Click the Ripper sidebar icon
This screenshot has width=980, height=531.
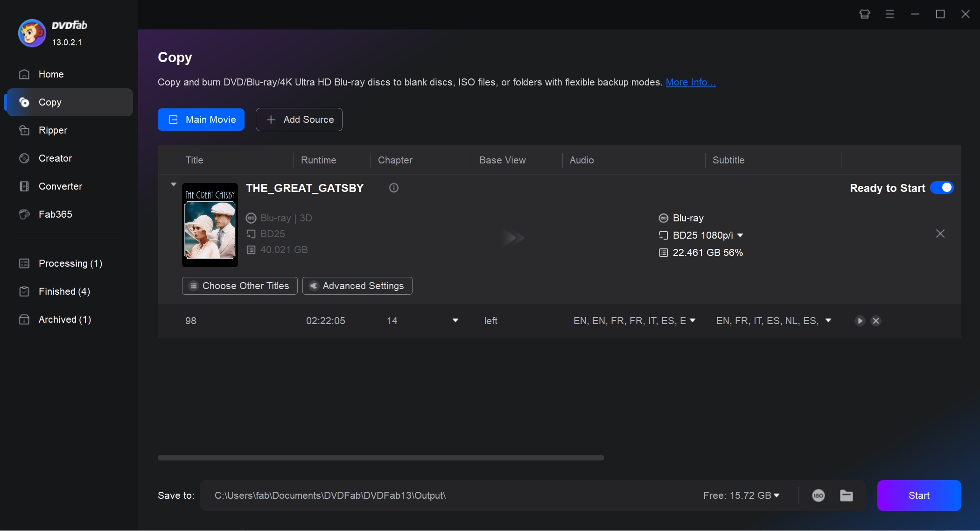(x=24, y=130)
